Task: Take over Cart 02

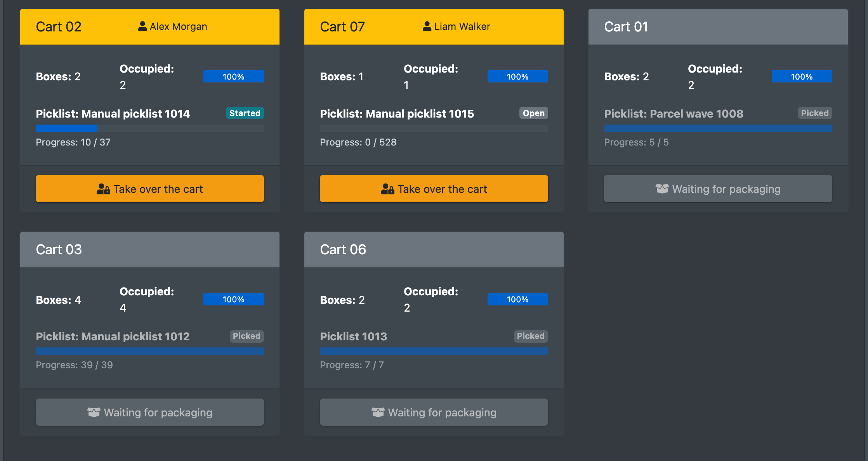Action: [x=150, y=189]
